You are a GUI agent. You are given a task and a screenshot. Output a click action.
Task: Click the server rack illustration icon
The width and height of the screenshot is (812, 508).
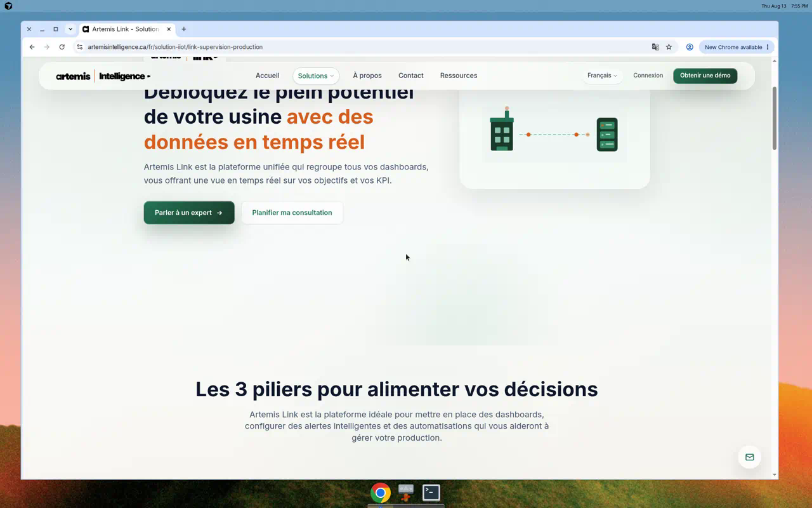coord(607,134)
